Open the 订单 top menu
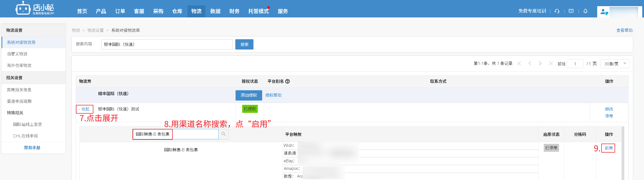 coord(120,11)
